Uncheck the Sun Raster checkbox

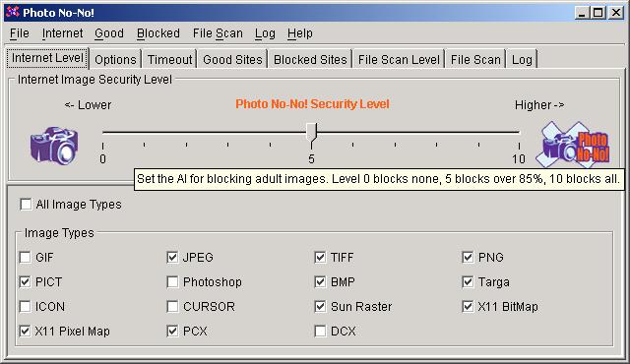pyautogui.click(x=320, y=307)
